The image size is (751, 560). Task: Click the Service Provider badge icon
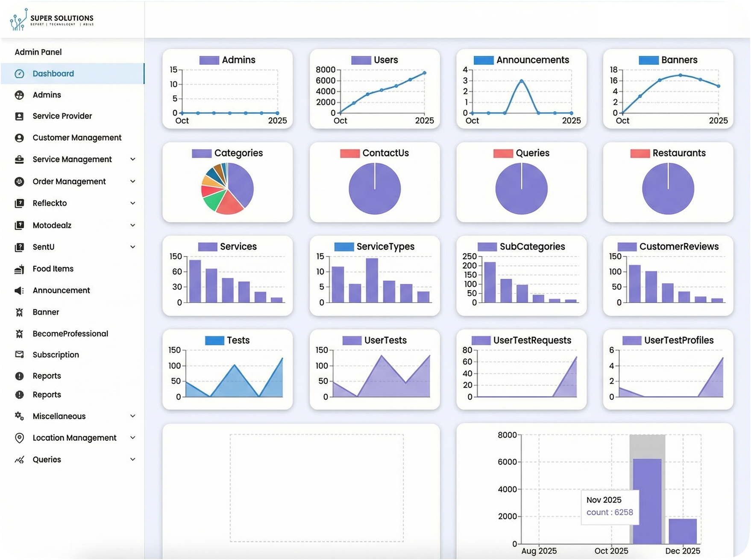click(x=19, y=117)
